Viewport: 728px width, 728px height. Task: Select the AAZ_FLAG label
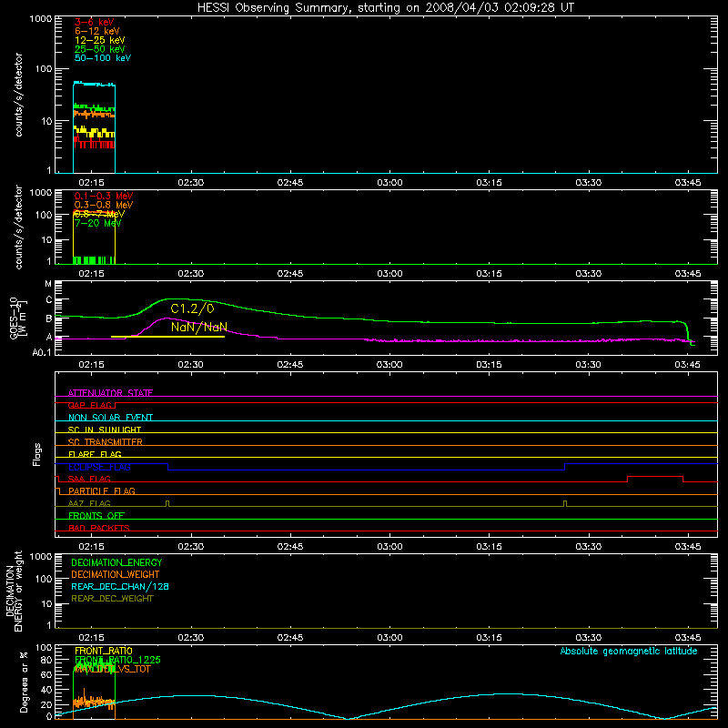tap(89, 503)
